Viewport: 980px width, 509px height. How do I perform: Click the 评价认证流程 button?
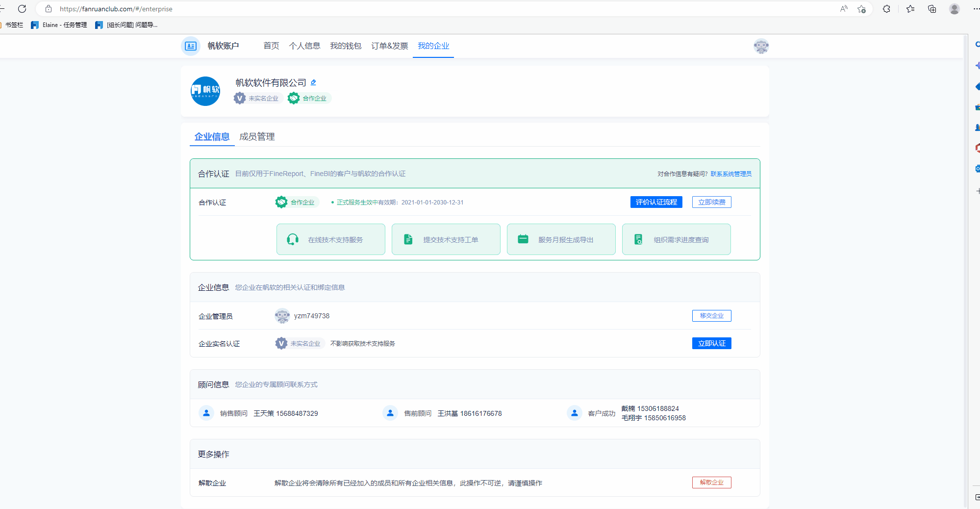click(x=656, y=202)
